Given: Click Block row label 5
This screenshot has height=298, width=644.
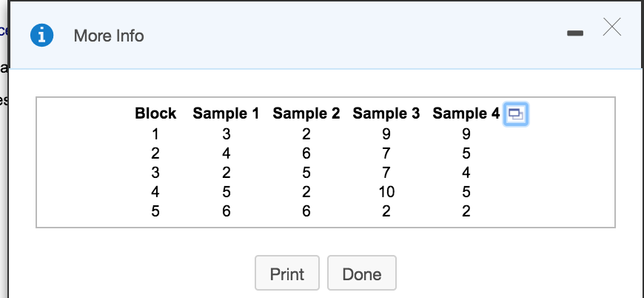Looking at the screenshot, I should (155, 211).
